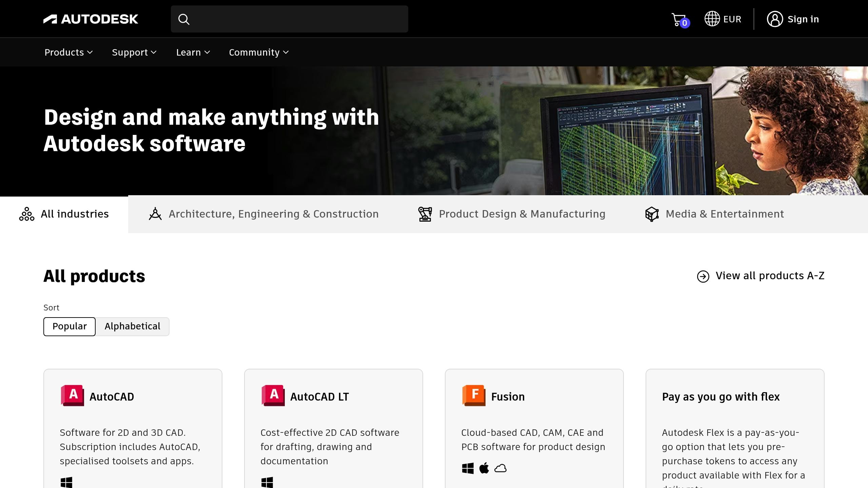The width and height of the screenshot is (868, 488).
Task: Switch to Media & Entertainment tab
Action: (x=714, y=214)
